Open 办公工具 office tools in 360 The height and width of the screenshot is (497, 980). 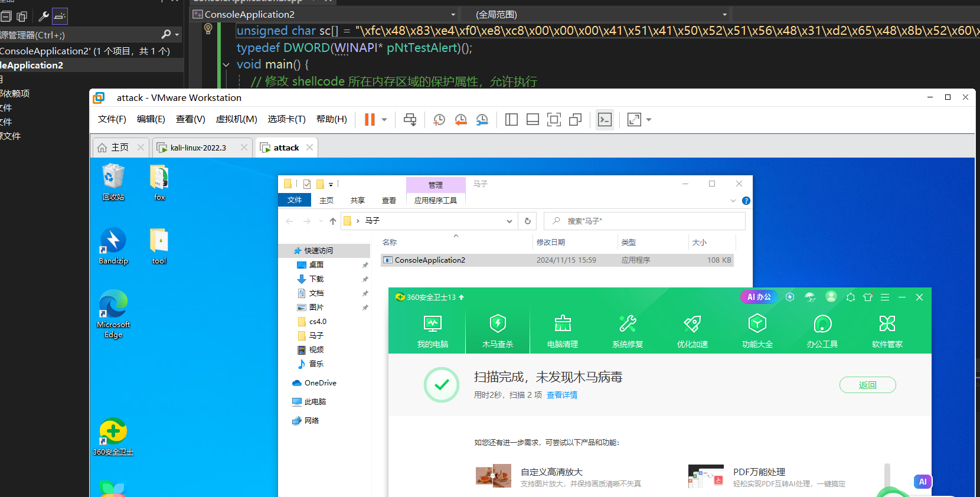point(822,331)
